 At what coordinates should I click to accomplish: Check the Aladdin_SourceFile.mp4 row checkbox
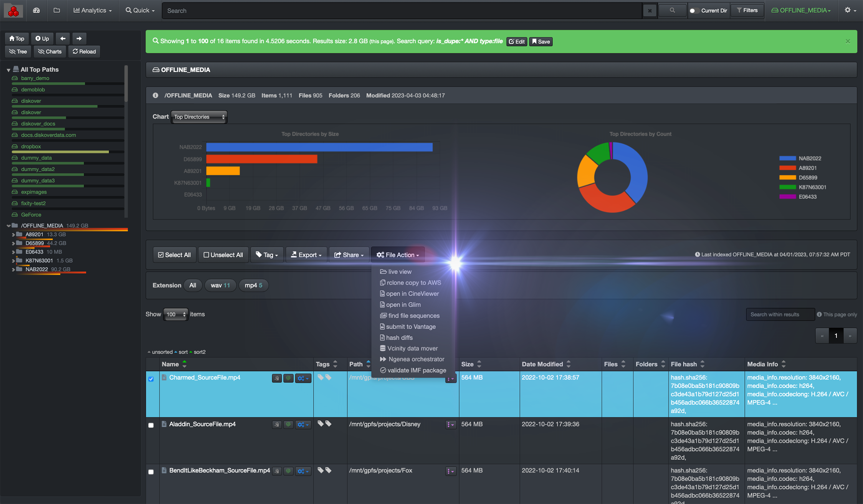tap(151, 425)
